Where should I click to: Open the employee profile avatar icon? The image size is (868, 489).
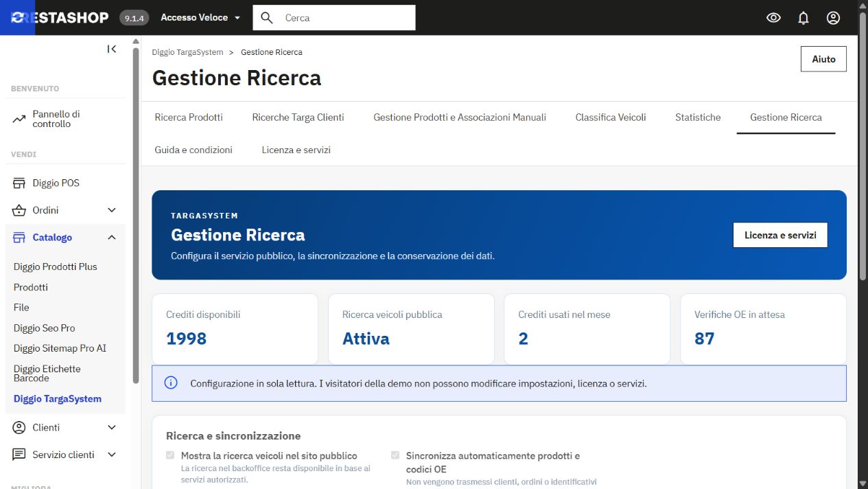click(x=833, y=18)
